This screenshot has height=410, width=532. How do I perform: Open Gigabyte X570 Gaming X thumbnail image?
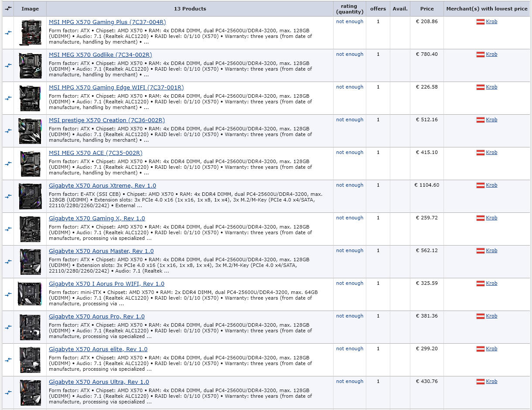pos(30,229)
